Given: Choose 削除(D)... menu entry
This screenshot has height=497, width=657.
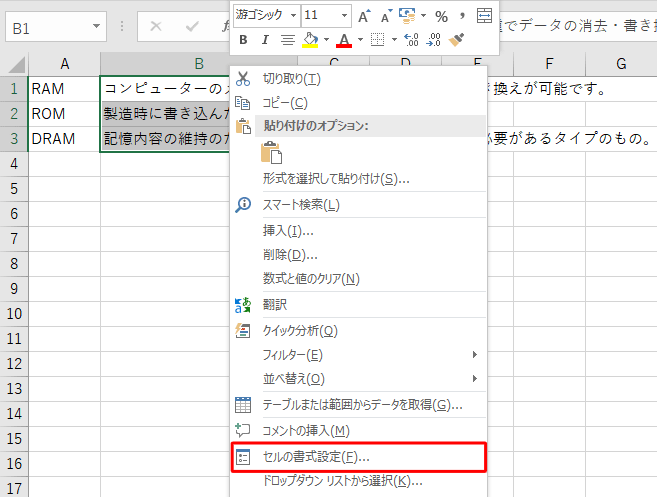Looking at the screenshot, I should tap(359, 255).
